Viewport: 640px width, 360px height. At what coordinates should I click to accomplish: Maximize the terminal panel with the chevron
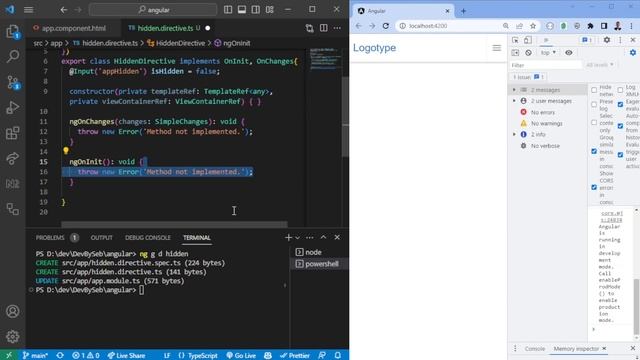(x=323, y=237)
